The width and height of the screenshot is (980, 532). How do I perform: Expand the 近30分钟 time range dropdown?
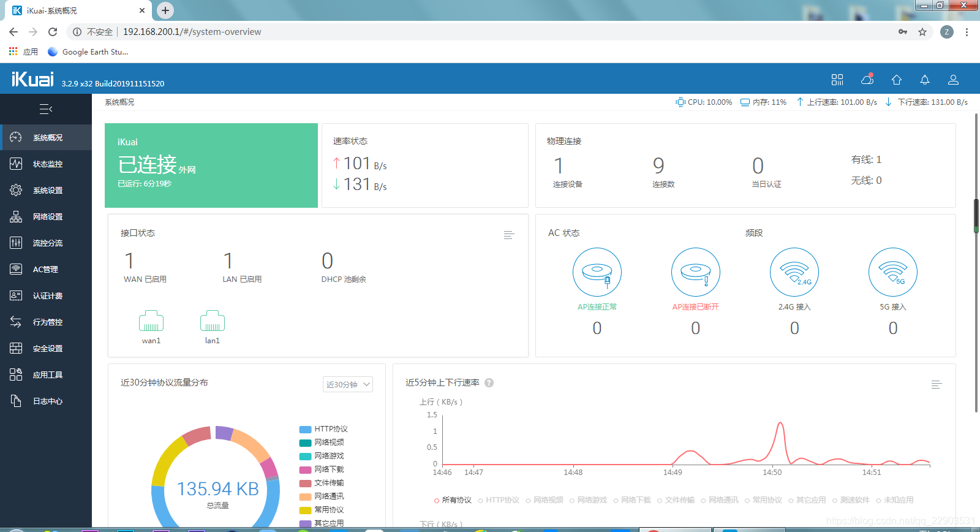348,384
